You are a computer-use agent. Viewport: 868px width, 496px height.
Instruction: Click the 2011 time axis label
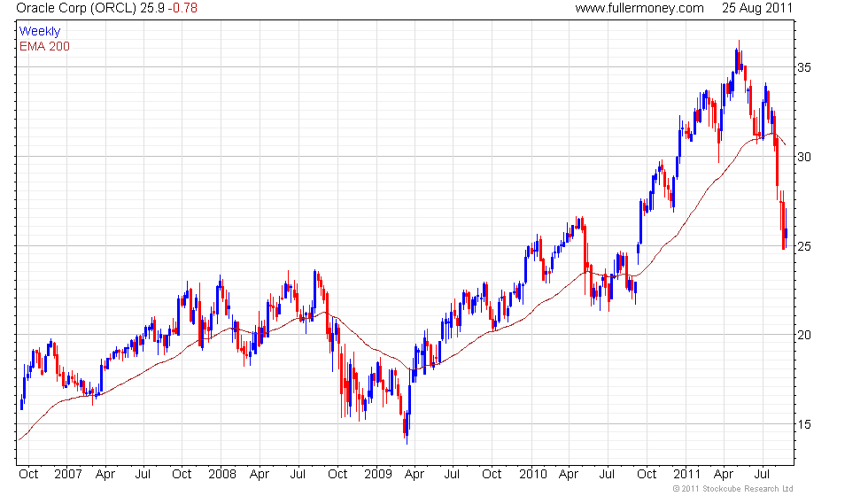pyautogui.click(x=687, y=475)
